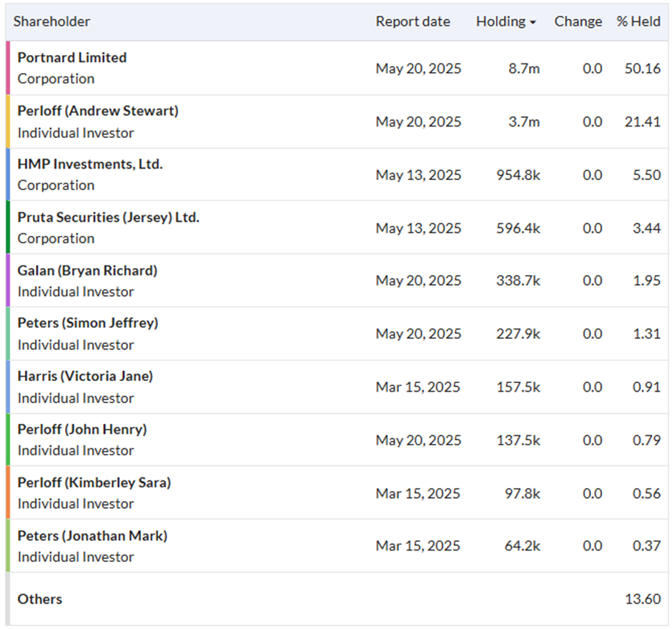Click the Others row label
Screen dimensions: 672x629
[40, 599]
